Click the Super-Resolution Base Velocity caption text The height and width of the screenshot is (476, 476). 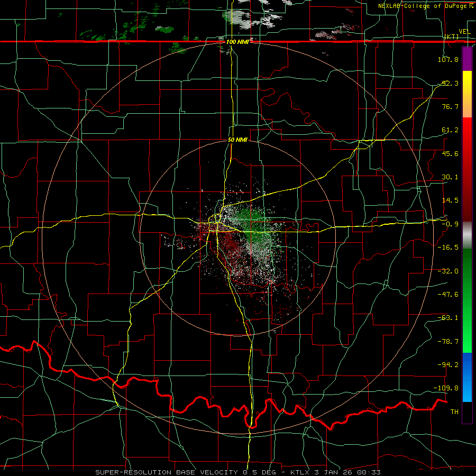click(237, 472)
